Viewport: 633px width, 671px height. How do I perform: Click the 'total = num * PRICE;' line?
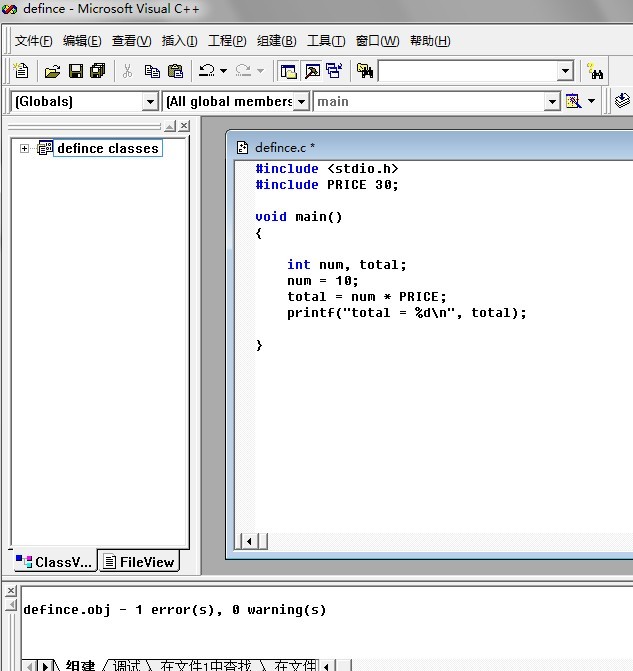point(367,297)
